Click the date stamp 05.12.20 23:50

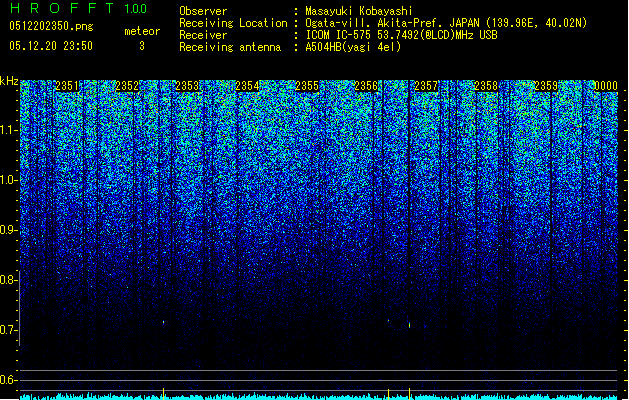(x=51, y=46)
